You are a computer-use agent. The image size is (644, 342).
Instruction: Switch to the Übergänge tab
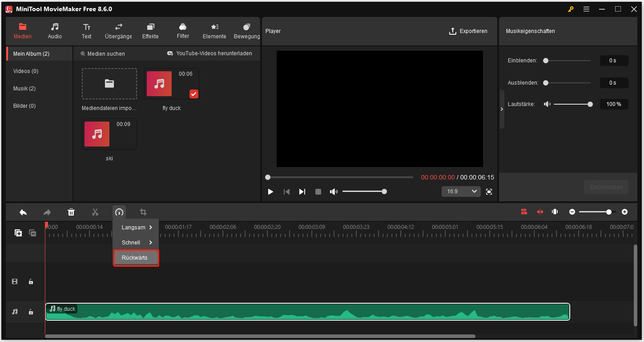(118, 31)
